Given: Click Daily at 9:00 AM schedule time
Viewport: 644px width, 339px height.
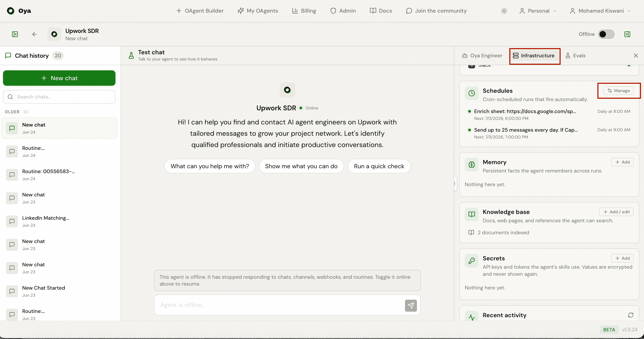Looking at the screenshot, I should (x=614, y=130).
